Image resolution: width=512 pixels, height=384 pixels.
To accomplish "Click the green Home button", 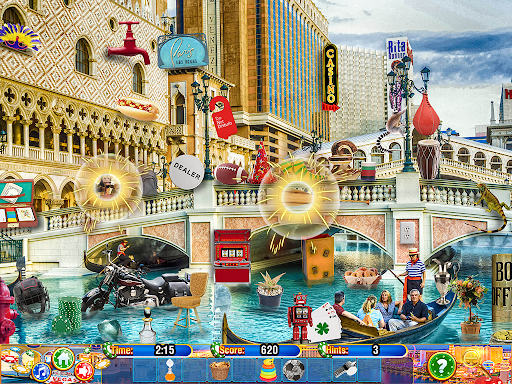I will 63,358.
